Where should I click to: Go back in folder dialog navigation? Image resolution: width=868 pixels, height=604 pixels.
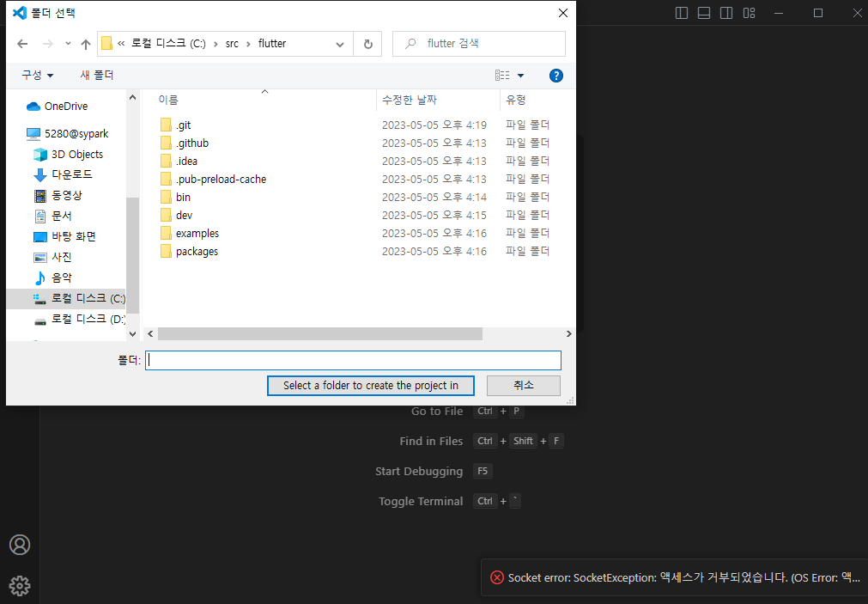coord(22,44)
